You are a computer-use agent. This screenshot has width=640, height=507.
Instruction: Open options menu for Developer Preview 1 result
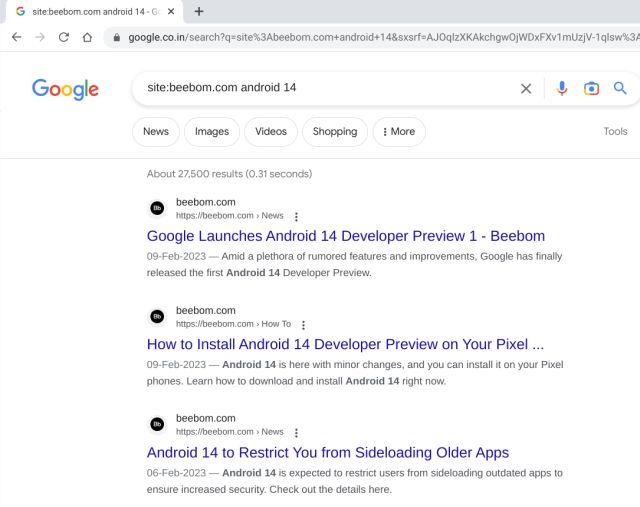tap(296, 217)
